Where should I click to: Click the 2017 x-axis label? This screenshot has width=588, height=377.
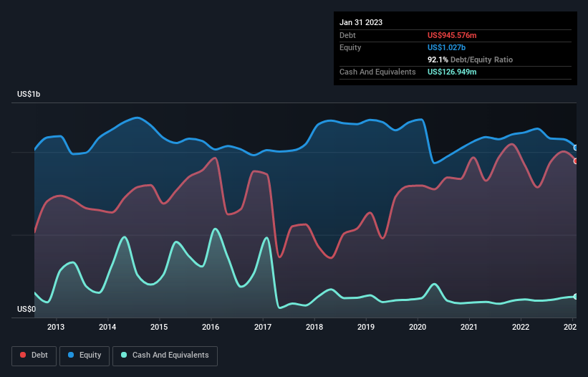[263, 327]
